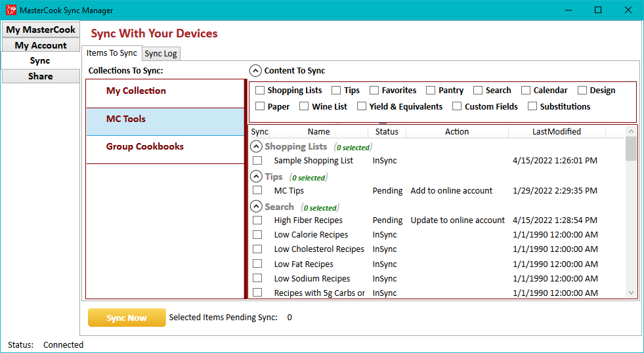Image resolution: width=644 pixels, height=353 pixels.
Task: Select the Low Sodium Recipes name
Action: click(x=312, y=279)
